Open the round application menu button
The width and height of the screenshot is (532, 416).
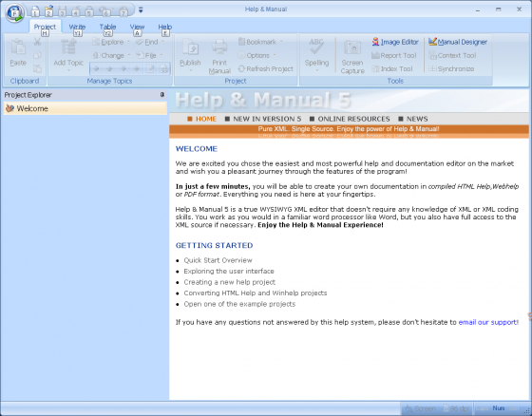14,13
